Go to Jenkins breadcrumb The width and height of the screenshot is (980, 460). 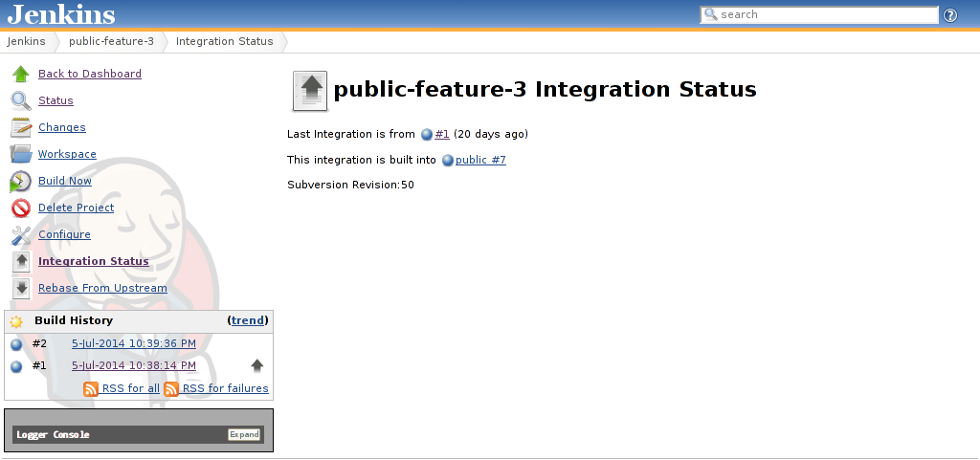26,42
